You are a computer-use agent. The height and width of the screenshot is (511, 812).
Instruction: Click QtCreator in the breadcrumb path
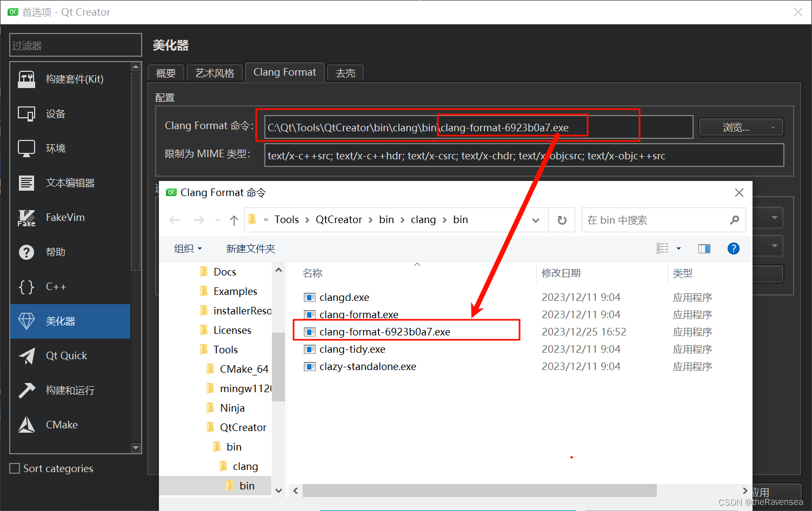[339, 220]
